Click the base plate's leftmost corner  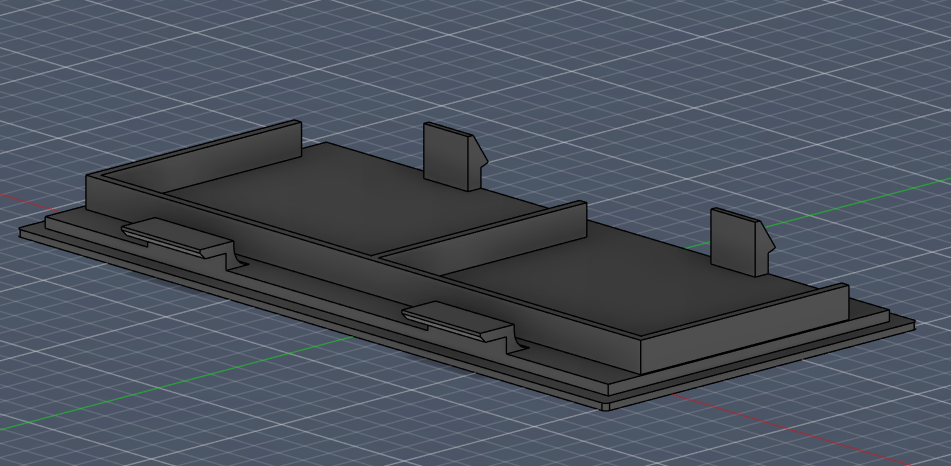pyautogui.click(x=22, y=231)
